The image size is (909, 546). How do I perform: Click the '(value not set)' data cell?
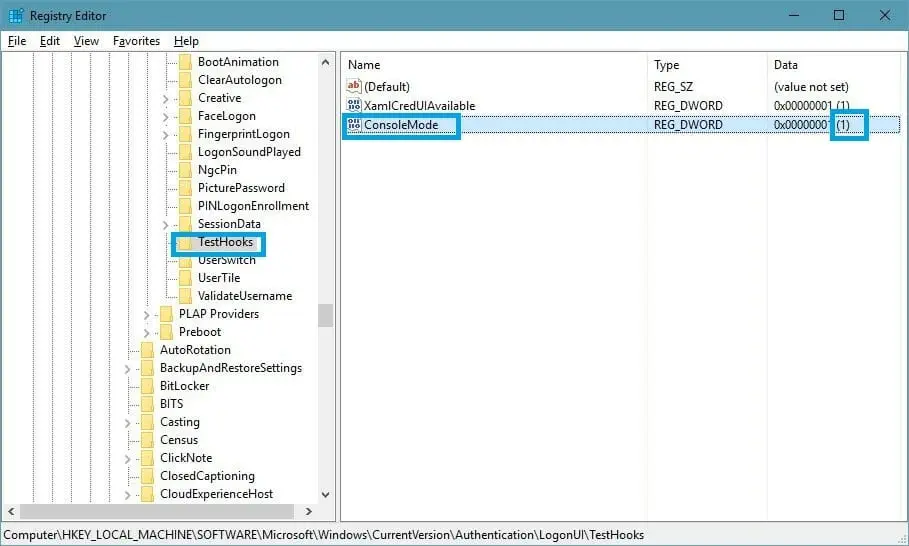pyautogui.click(x=811, y=86)
